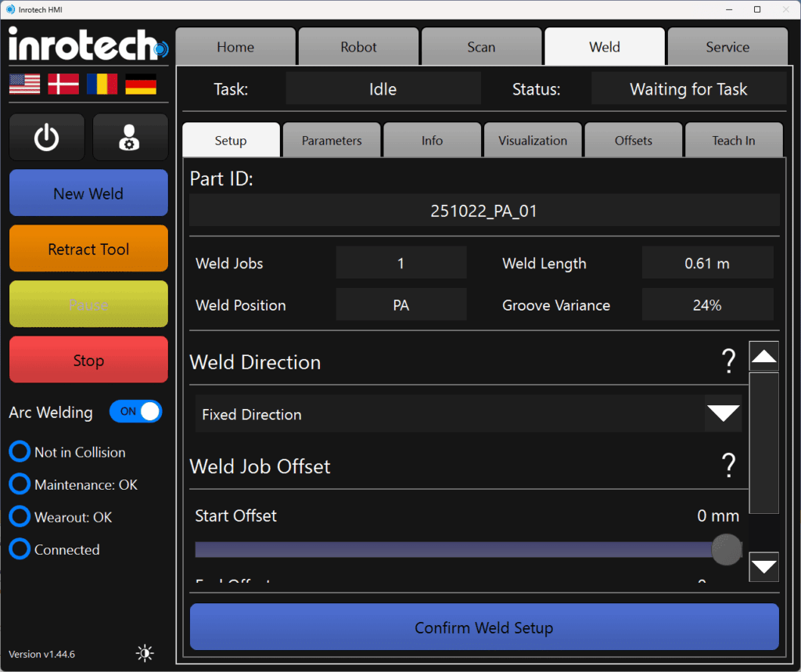The image size is (801, 672).
Task: Choose the Romanian flag language
Action: pyautogui.click(x=102, y=84)
